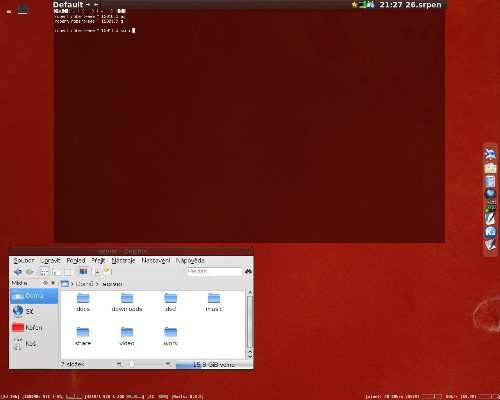Screen dimensions: 500x400
Task: Switch Dolphin to details view mode
Action: tap(56, 272)
